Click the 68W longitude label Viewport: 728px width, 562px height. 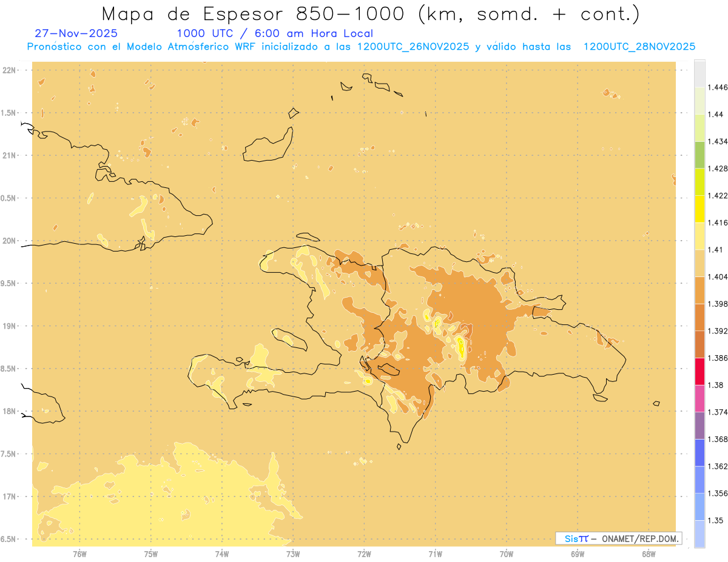649,554
